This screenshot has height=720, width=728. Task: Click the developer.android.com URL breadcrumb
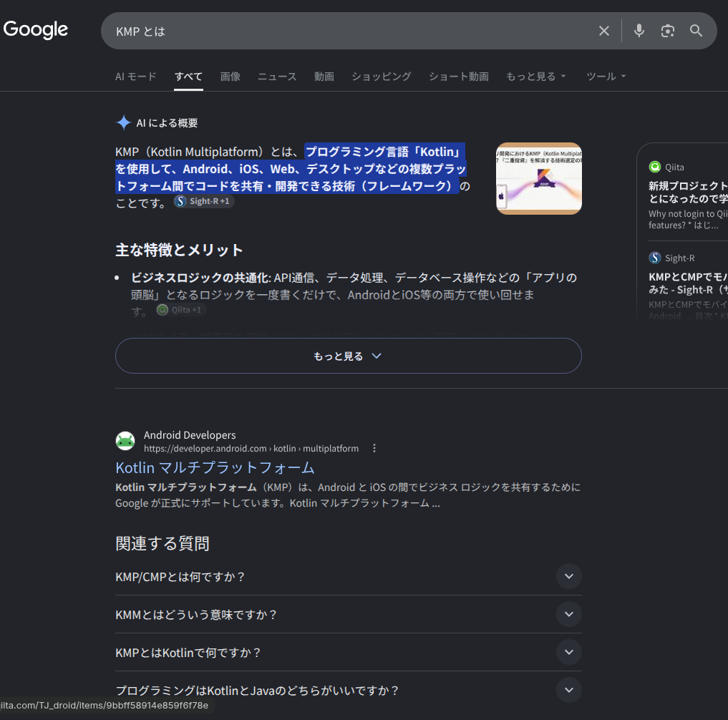pos(251,449)
